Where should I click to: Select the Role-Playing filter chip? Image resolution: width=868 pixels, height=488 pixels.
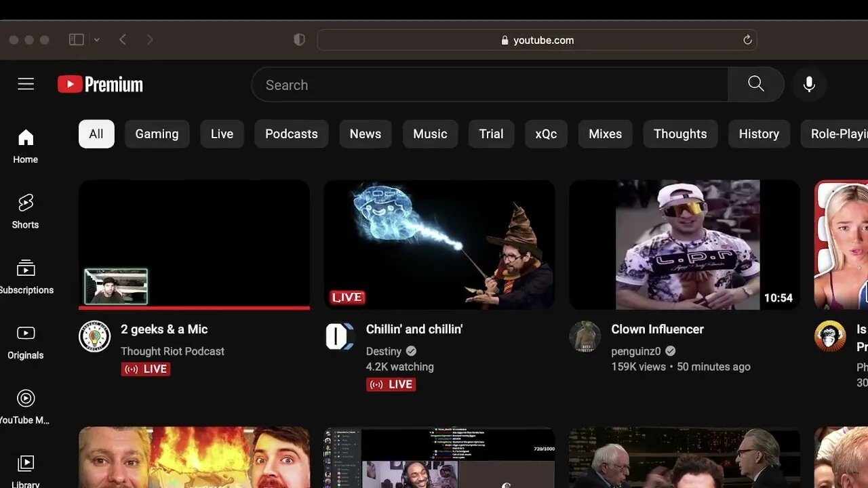click(x=835, y=134)
